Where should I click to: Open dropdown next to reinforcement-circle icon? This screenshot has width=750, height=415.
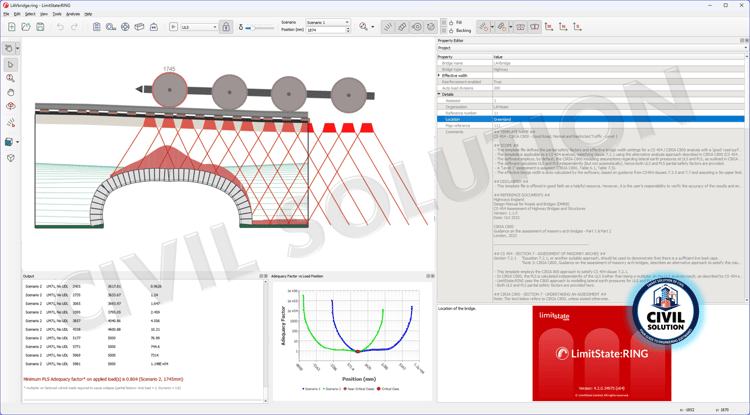510,27
